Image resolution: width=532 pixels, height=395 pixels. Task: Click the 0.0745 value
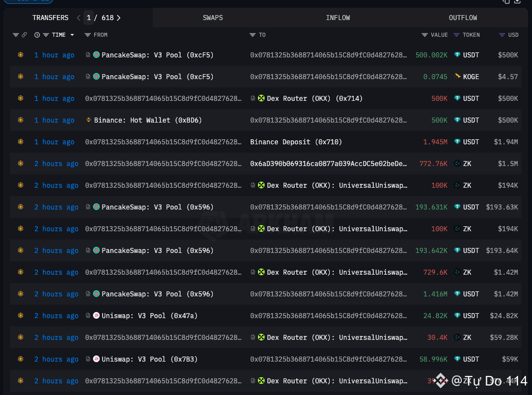tap(435, 77)
